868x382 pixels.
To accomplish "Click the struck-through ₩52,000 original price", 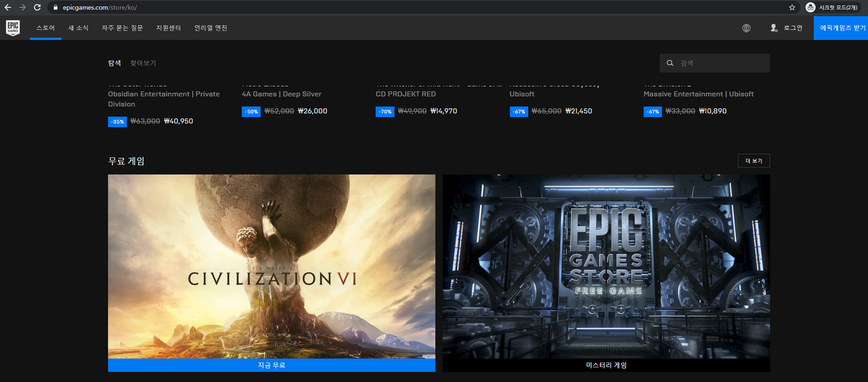I will [279, 111].
